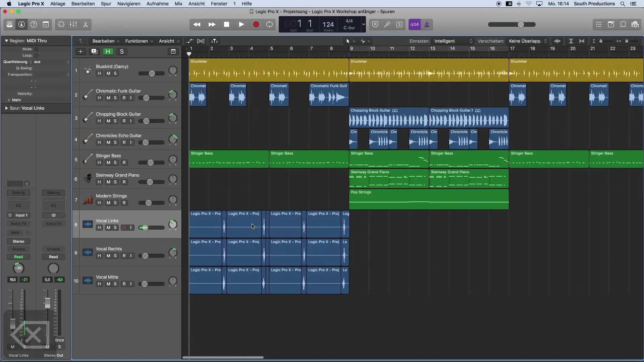Image resolution: width=644 pixels, height=362 pixels.
Task: Open the Fenster menu
Action: pyautogui.click(x=219, y=4)
